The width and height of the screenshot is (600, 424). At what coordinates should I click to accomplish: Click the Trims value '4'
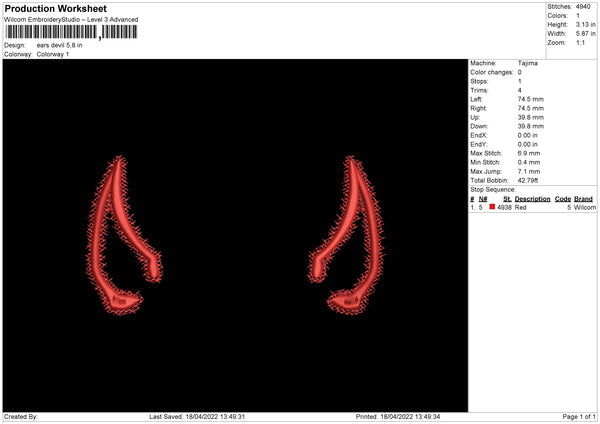[x=520, y=90]
